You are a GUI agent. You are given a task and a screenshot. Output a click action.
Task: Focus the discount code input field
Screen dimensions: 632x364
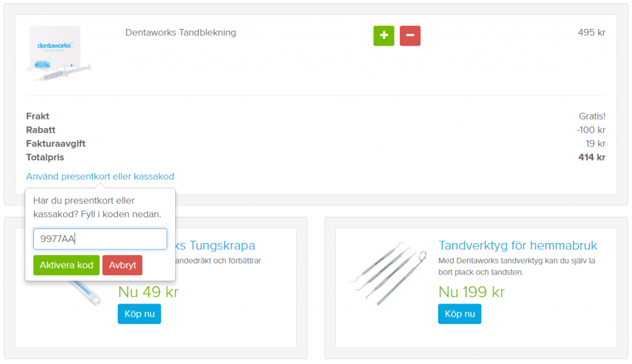(100, 239)
